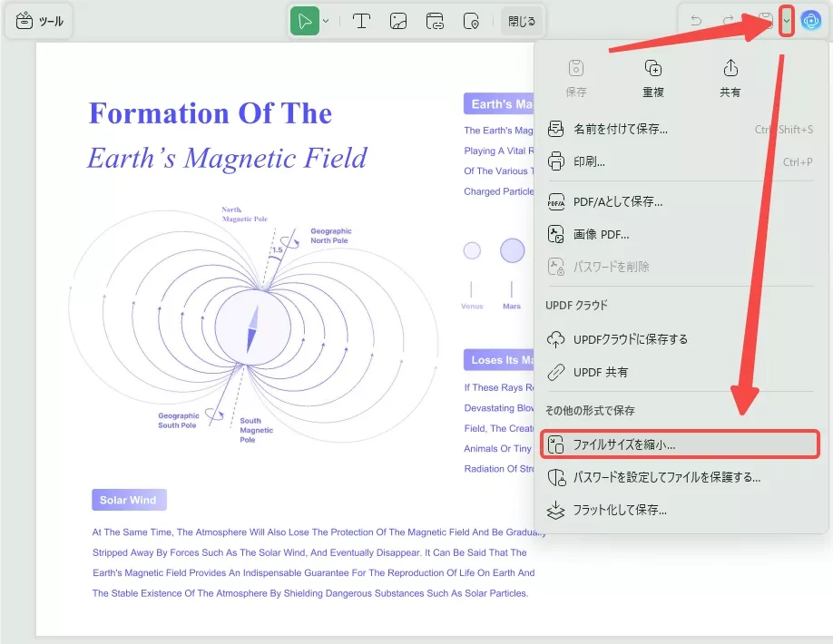Image resolution: width=833 pixels, height=644 pixels.
Task: Select the green cursor selection tool
Action: [305, 21]
